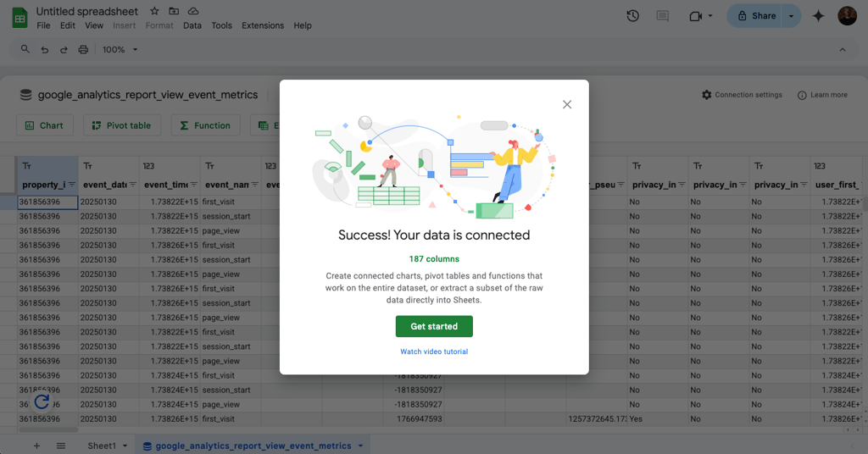Open the Data menu
The image size is (868, 454).
[x=192, y=25]
